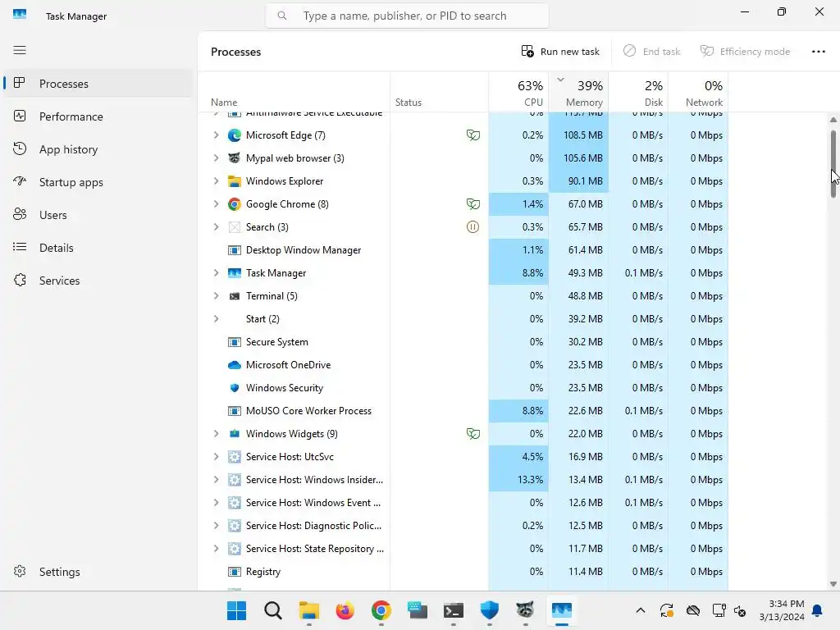
Task: Open the notification bell in the tray
Action: (817, 610)
